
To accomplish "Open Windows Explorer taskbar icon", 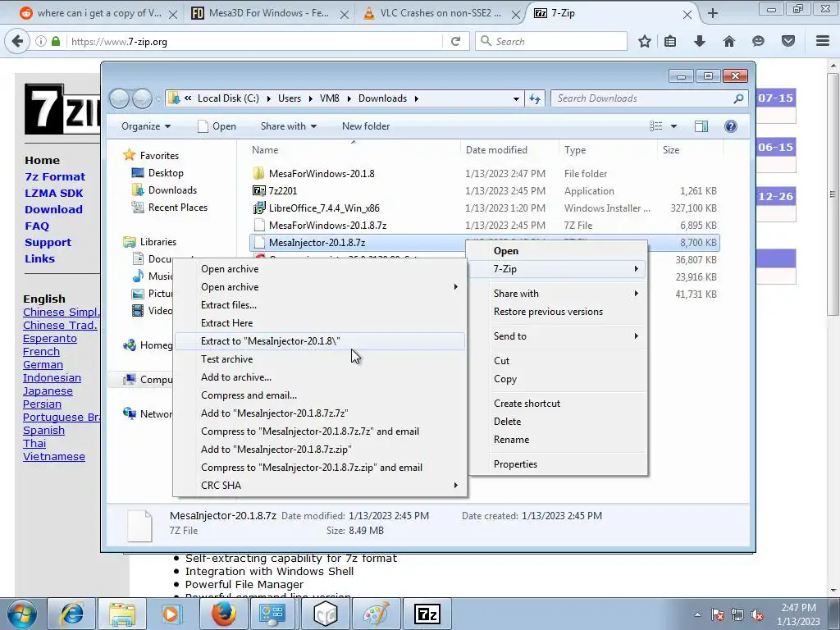I will [x=121, y=614].
